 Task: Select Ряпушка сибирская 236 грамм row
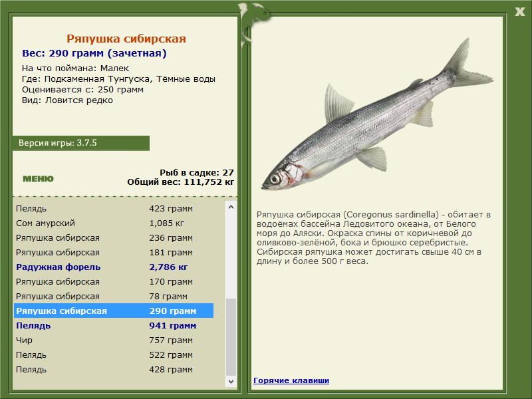114,238
